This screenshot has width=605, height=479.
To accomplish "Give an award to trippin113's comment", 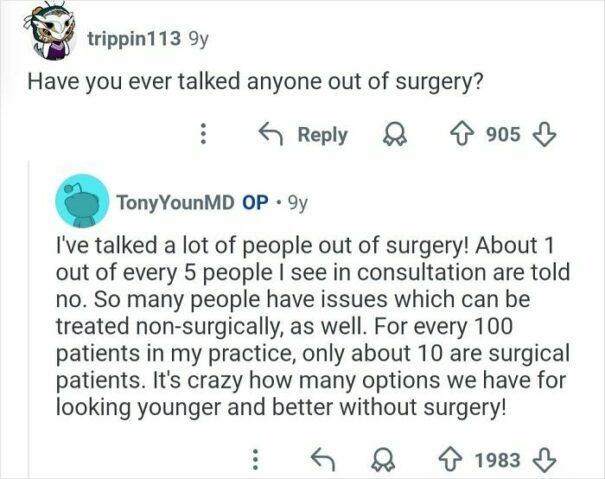I will point(394,135).
